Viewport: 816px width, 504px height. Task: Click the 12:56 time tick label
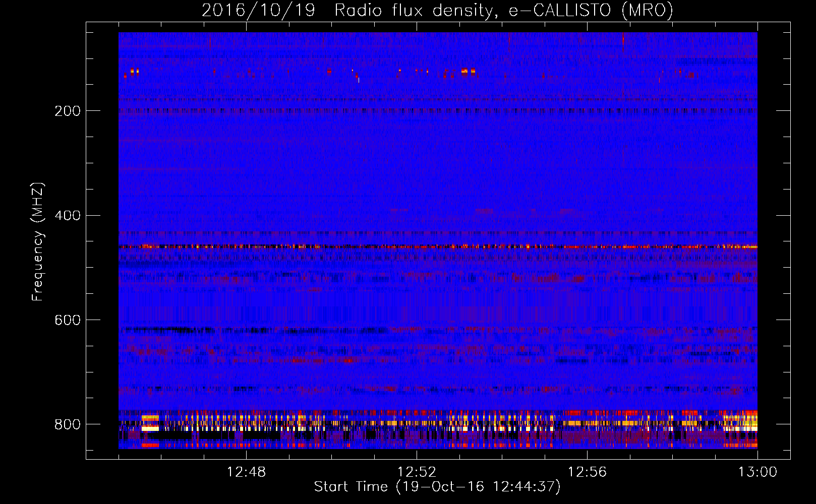[x=587, y=472]
